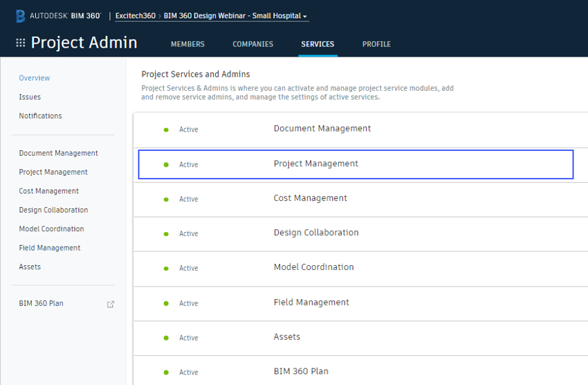Expand the BIM 360 Plan service row
The width and height of the screenshot is (588, 385).
[360, 370]
